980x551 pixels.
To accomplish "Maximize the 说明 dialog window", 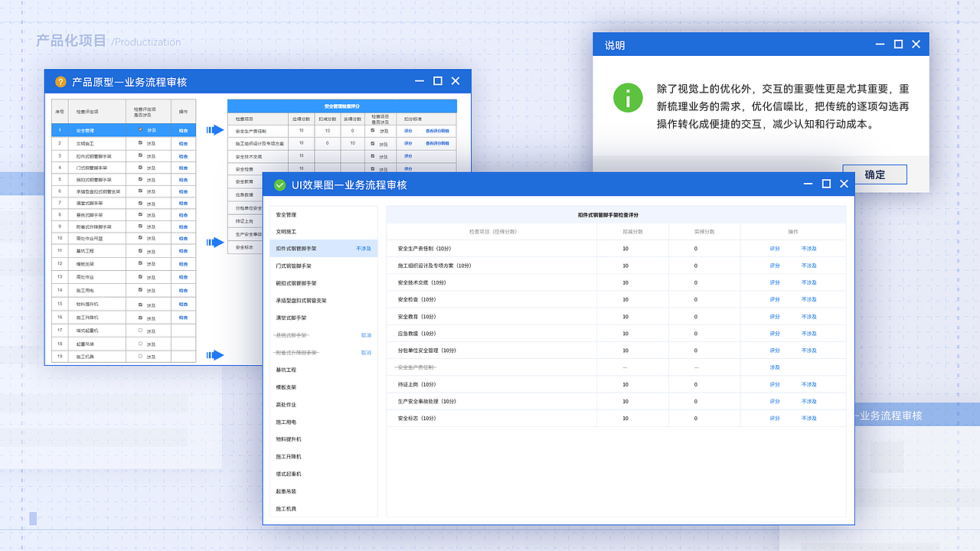I will pos(898,44).
